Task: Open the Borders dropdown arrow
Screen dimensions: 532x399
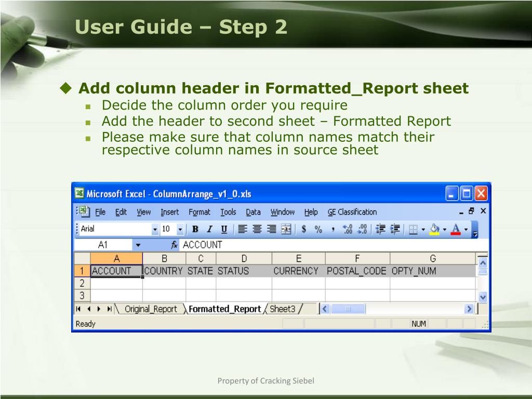Action: pos(423,230)
